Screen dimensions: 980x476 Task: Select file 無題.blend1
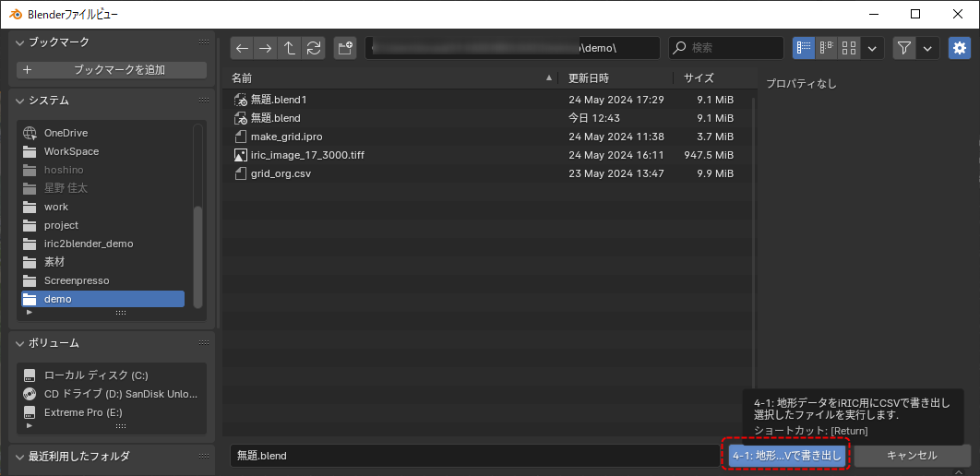tap(489, 100)
